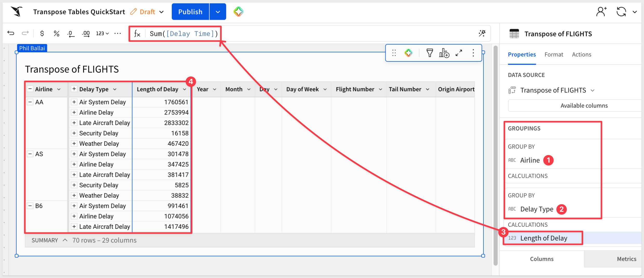
Task: Collapse the AA airline group
Action: pos(30,102)
